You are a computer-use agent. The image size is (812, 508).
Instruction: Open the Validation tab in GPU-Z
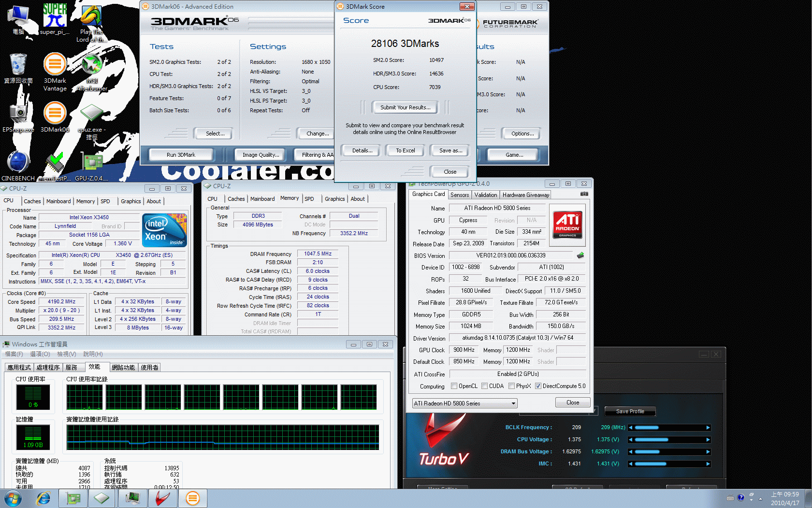pyautogui.click(x=486, y=195)
